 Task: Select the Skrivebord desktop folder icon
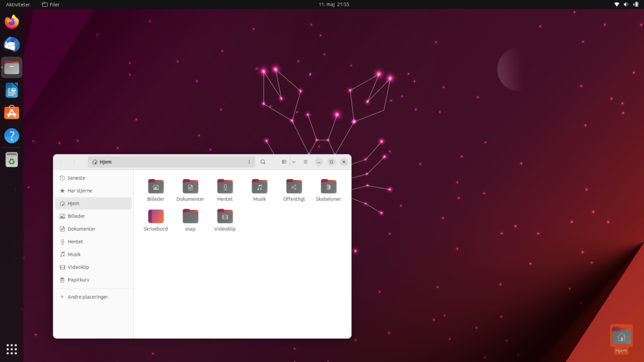[156, 216]
